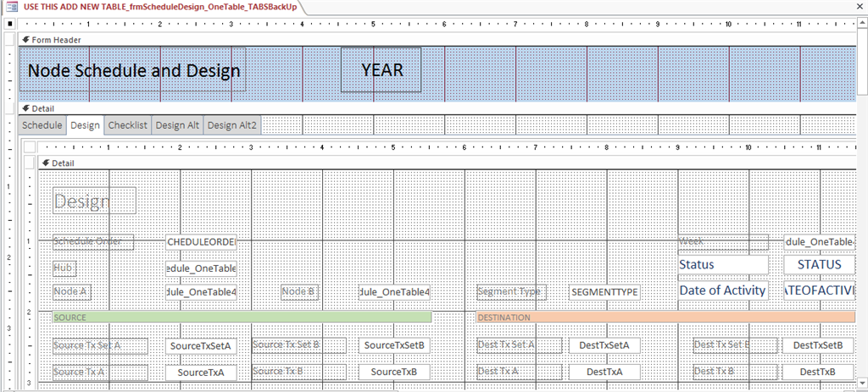
Task: Select the outer form's Detail section bar
Action: tap(437, 108)
